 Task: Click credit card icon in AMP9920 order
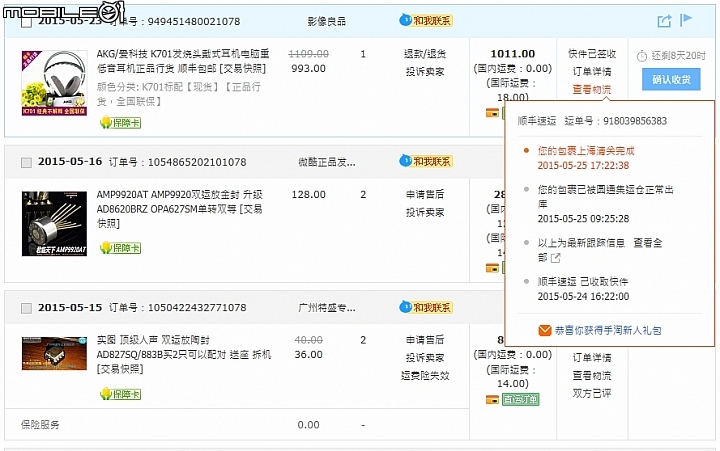492,268
